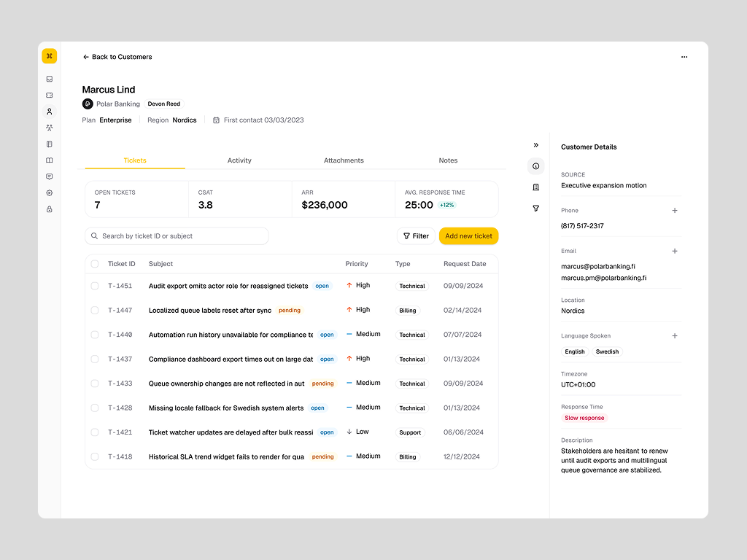Open the Filter button
Viewport: 747px width, 560px height.
click(x=416, y=236)
